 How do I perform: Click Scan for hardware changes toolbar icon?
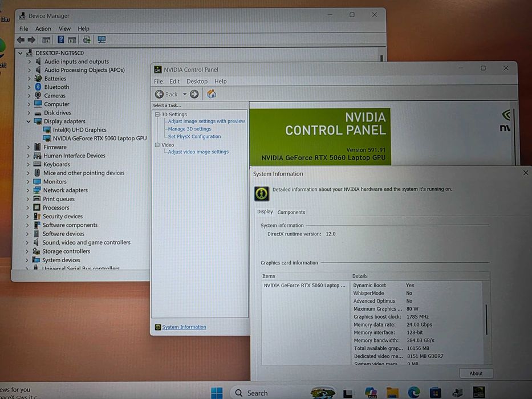[87, 40]
